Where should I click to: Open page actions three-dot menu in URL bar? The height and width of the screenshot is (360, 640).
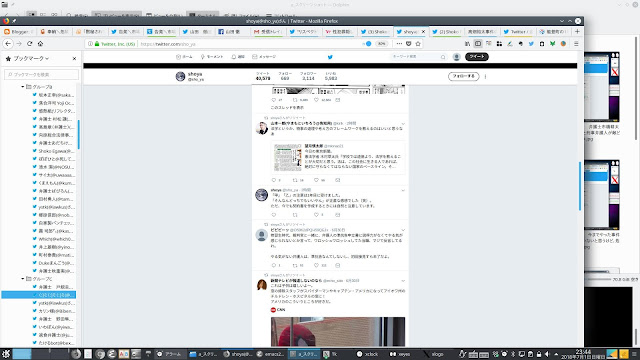399,44
